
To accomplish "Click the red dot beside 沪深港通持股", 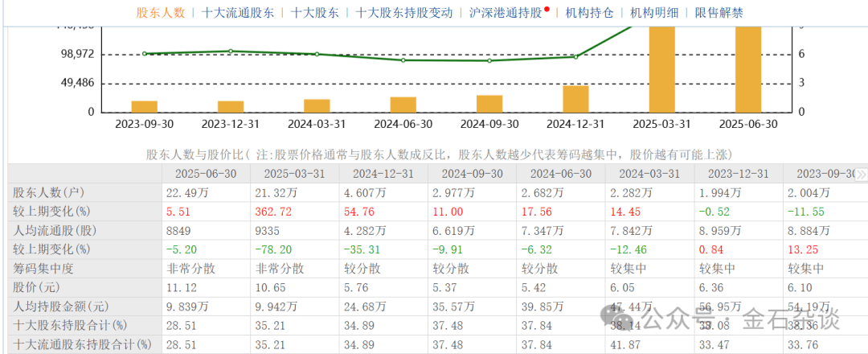I will point(547,10).
